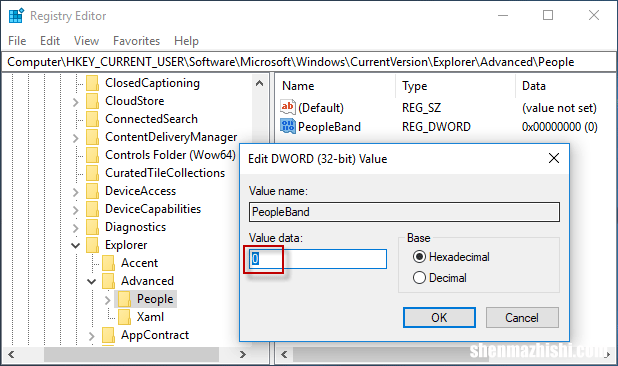Open the File menu

tap(17, 41)
